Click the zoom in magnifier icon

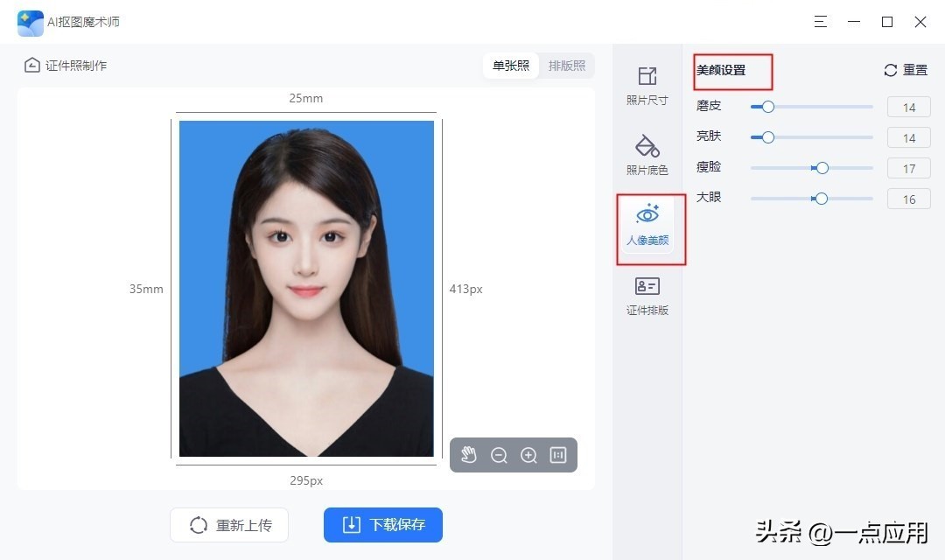click(x=528, y=455)
